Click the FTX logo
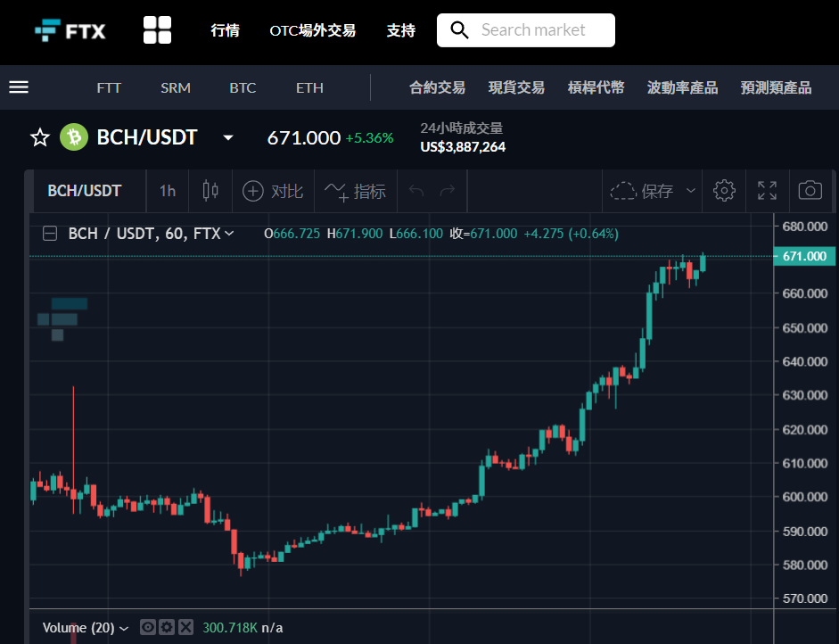Screen dimensions: 839x644 click(70, 30)
